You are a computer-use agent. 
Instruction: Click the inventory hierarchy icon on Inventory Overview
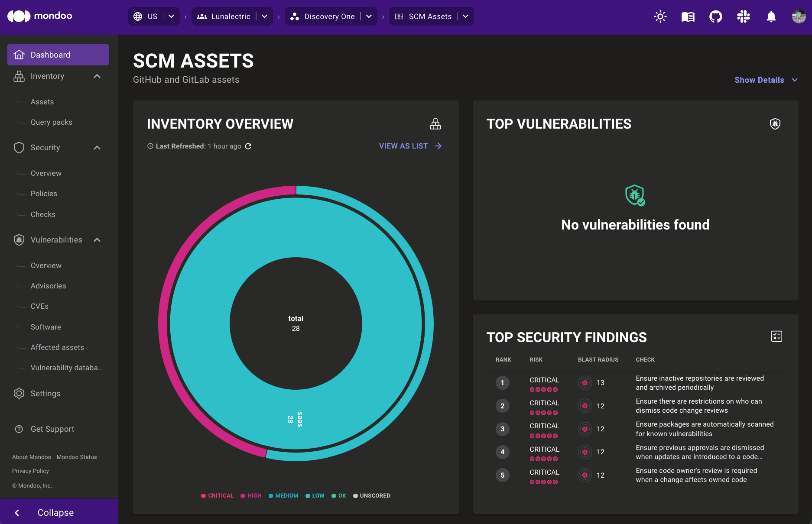point(435,124)
